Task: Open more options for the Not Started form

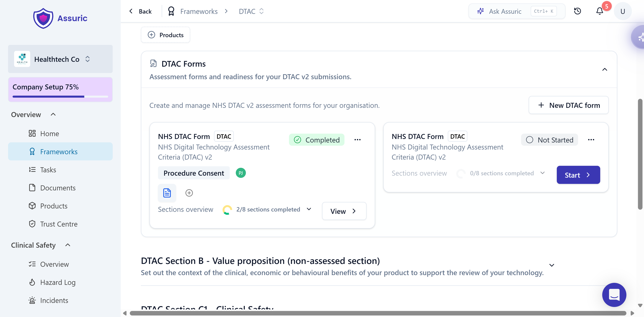Action: pyautogui.click(x=591, y=140)
